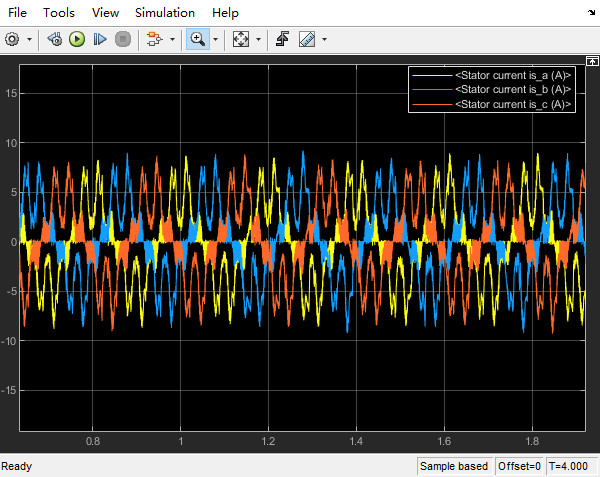Open the measurements dropdown arrow beside ruler
Screen dimensions: 600x477
[x=324, y=40]
